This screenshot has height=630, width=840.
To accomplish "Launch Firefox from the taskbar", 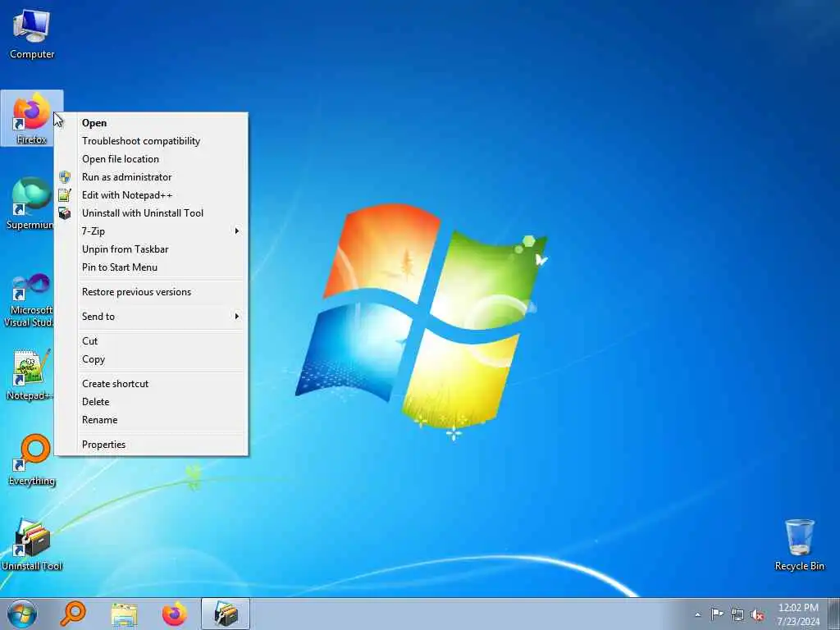I will point(175,614).
